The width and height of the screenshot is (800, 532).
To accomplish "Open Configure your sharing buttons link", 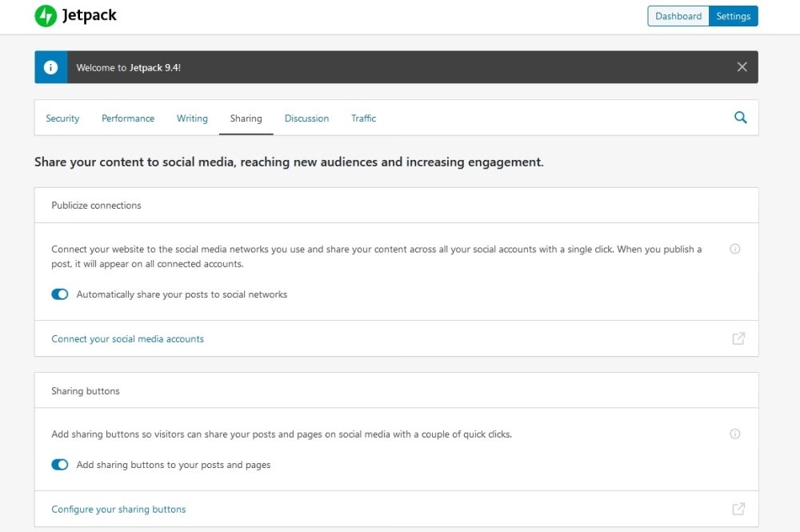I will 118,509.
